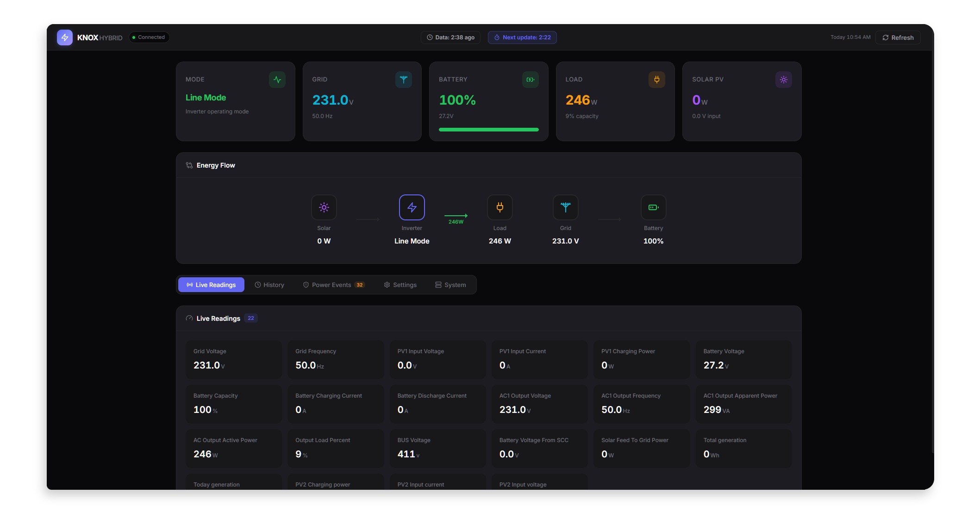Click the timer icon in Next update
Viewport: 980px width, 512px height.
[497, 37]
